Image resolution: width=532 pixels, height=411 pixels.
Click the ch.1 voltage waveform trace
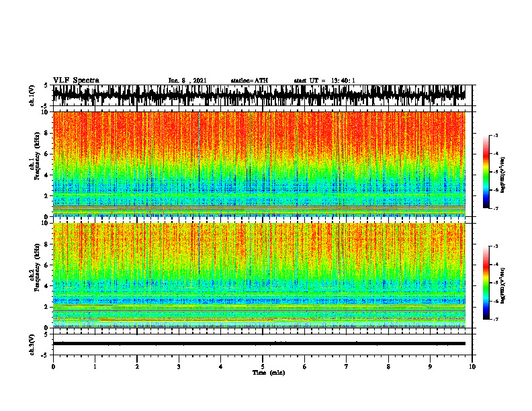coord(259,95)
